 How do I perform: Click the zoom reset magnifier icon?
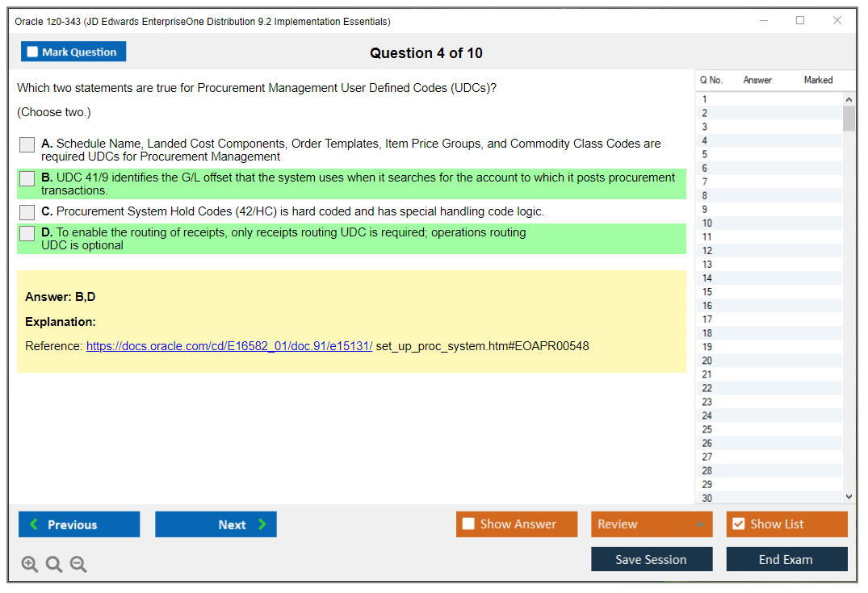[x=54, y=565]
